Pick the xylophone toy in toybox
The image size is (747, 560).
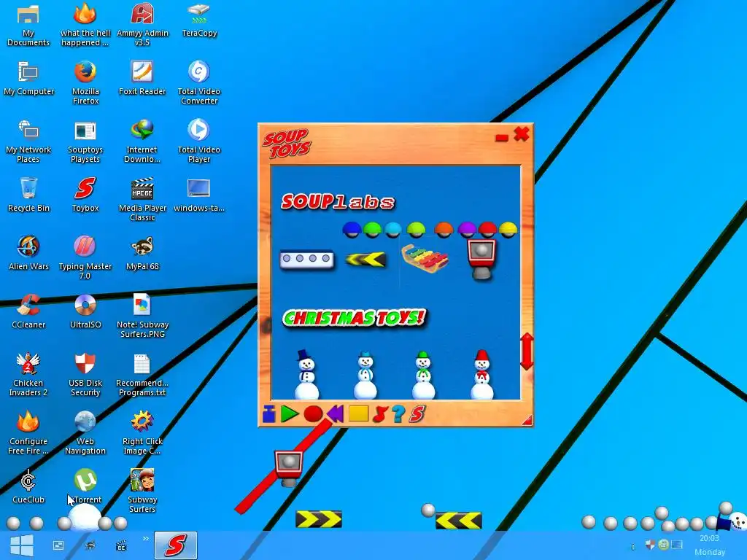click(x=425, y=259)
